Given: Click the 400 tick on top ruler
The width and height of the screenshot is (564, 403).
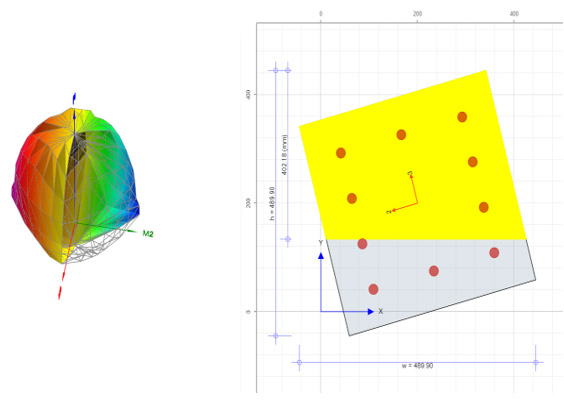Looking at the screenshot, I should [x=514, y=14].
